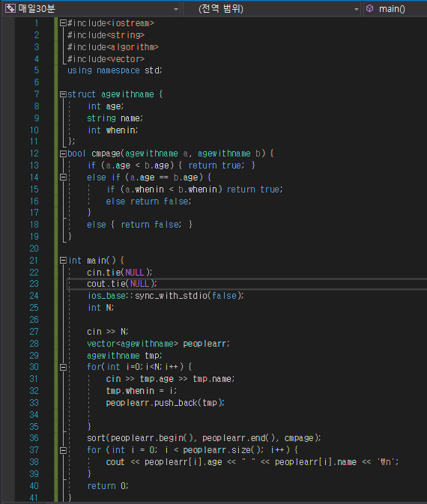Click the cout output statement on line 38

(x=252, y=462)
